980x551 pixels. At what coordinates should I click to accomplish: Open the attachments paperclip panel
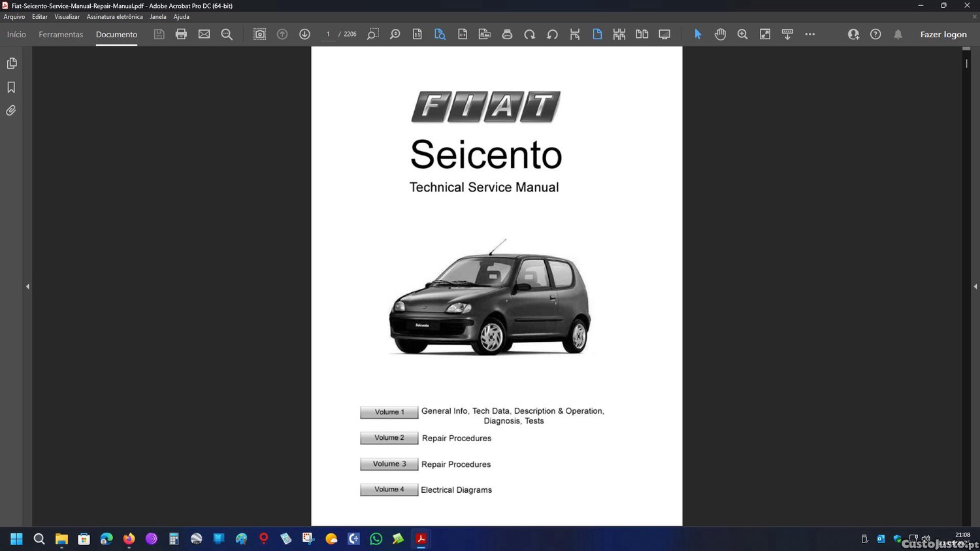point(11,110)
